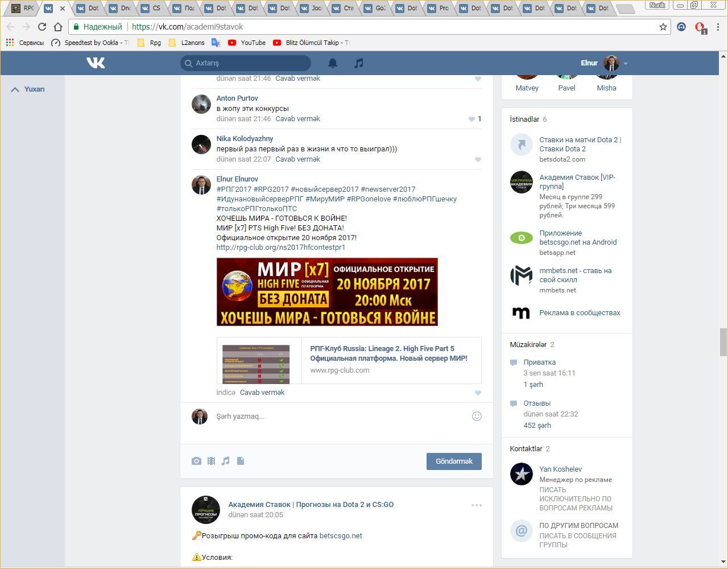Image resolution: width=728 pixels, height=569 pixels.
Task: Expand the Elnur profile dropdown menu
Action: (x=625, y=63)
